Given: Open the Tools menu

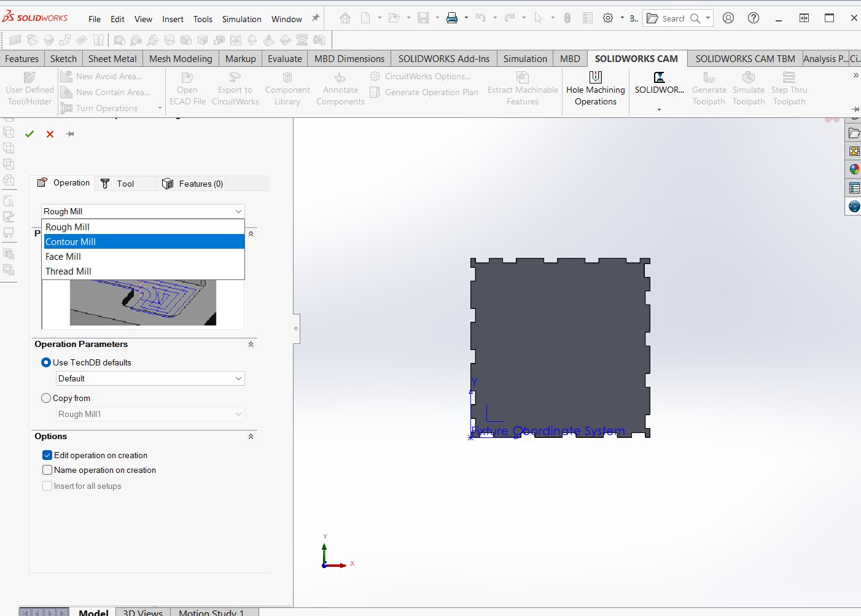Looking at the screenshot, I should click(x=203, y=19).
